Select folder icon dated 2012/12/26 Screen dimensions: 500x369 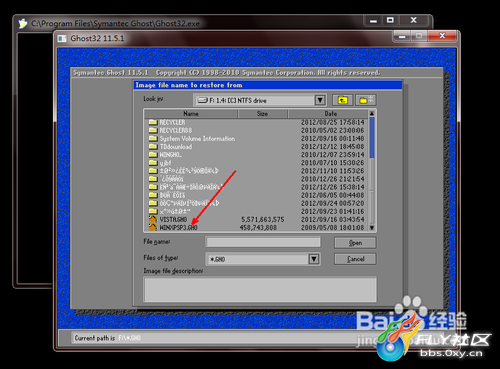click(x=153, y=187)
